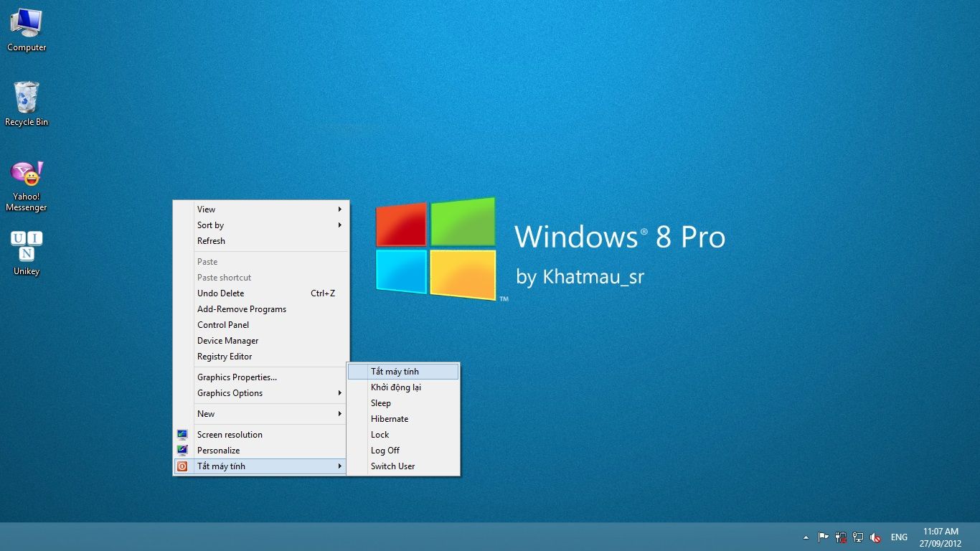This screenshot has height=551, width=980.
Task: Open the Action Center flag icon
Action: point(823,537)
